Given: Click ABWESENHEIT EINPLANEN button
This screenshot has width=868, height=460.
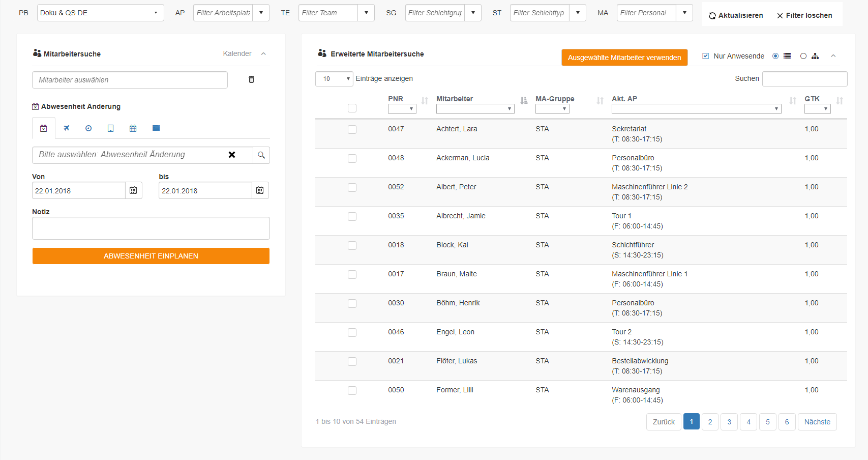Looking at the screenshot, I should pyautogui.click(x=151, y=256).
